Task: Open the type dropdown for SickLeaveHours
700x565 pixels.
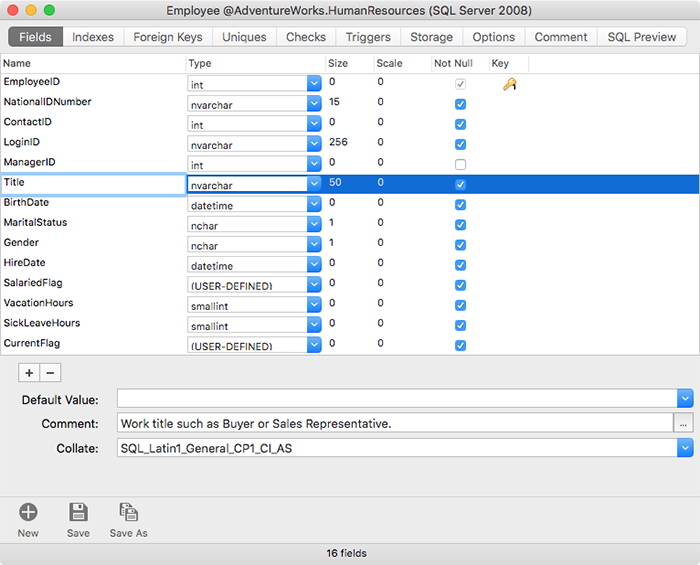Action: point(314,324)
